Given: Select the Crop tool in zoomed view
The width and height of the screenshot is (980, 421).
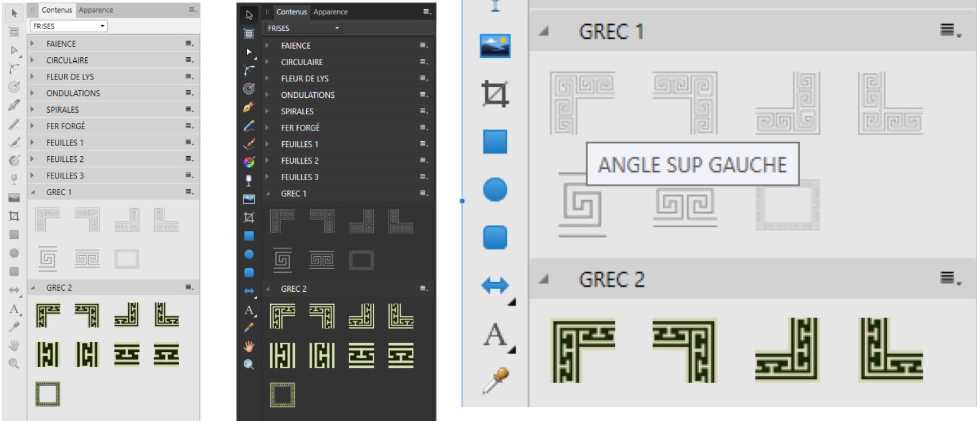Looking at the screenshot, I should pyautogui.click(x=495, y=94).
